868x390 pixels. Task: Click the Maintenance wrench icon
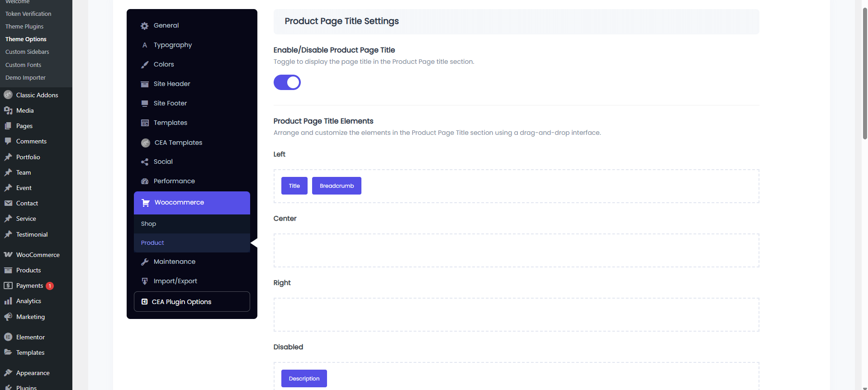(x=145, y=262)
